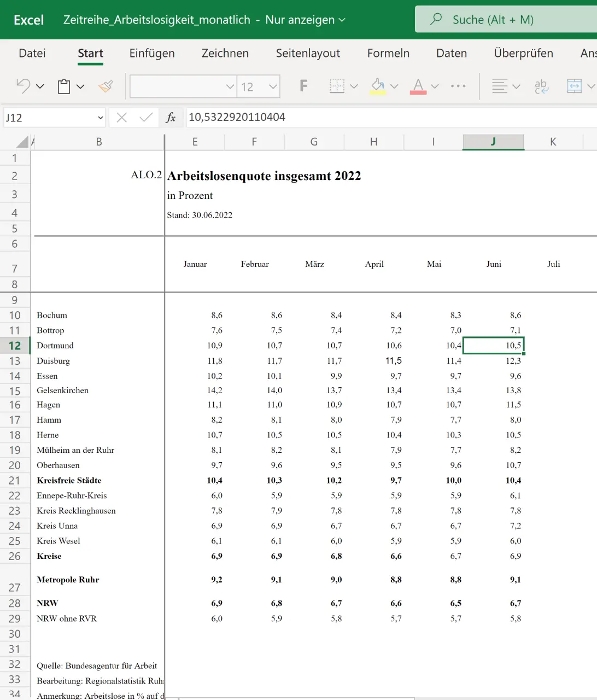Screen dimensions: 597x700
Task: Apply the red font color
Action: [418, 86]
